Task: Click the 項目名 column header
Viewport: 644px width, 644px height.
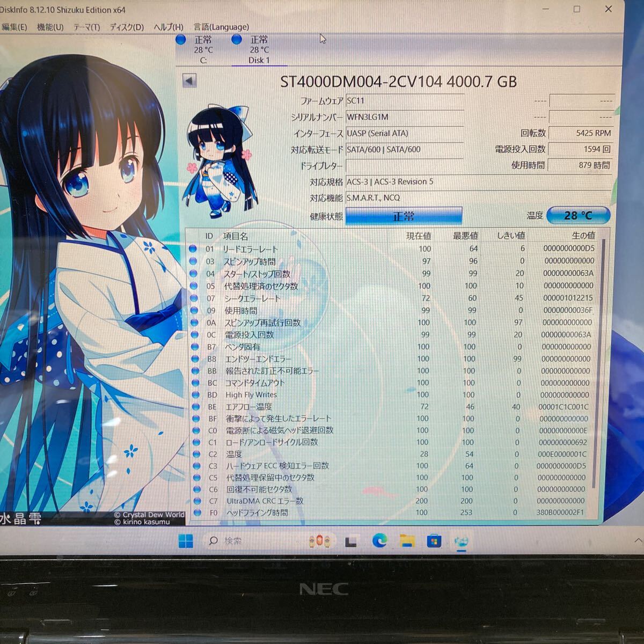Action: pyautogui.click(x=236, y=236)
